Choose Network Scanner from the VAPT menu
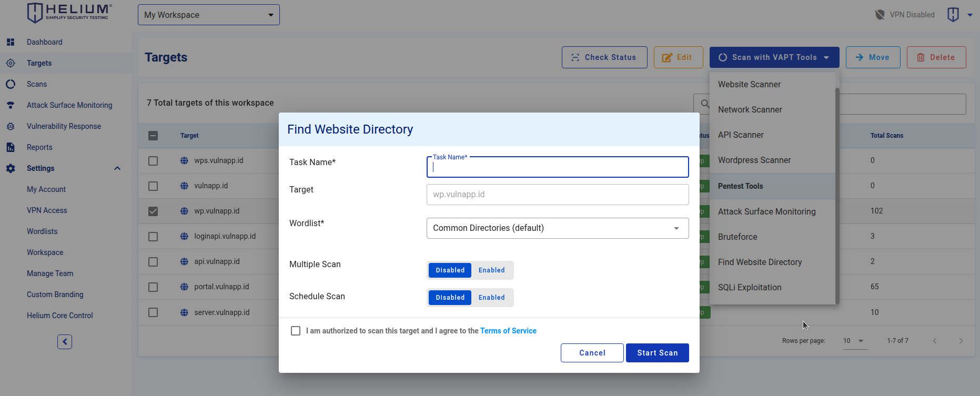Image resolution: width=980 pixels, height=396 pixels. (772, 109)
